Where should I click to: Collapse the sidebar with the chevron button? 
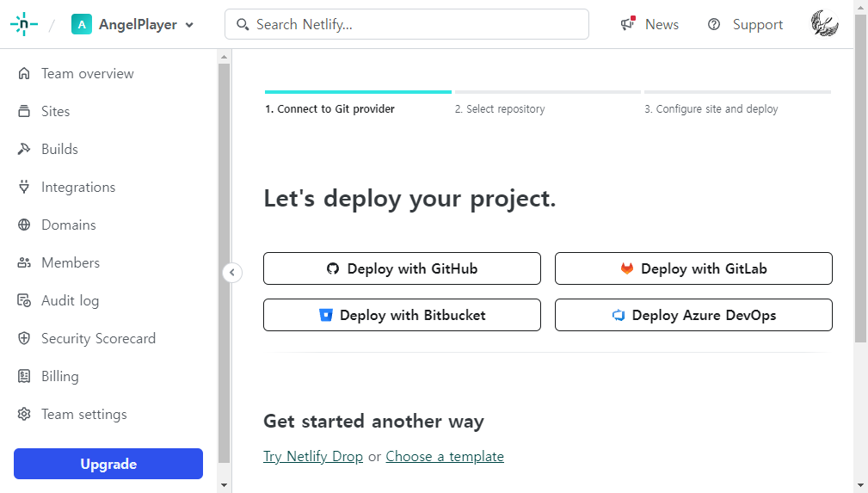[x=232, y=273]
